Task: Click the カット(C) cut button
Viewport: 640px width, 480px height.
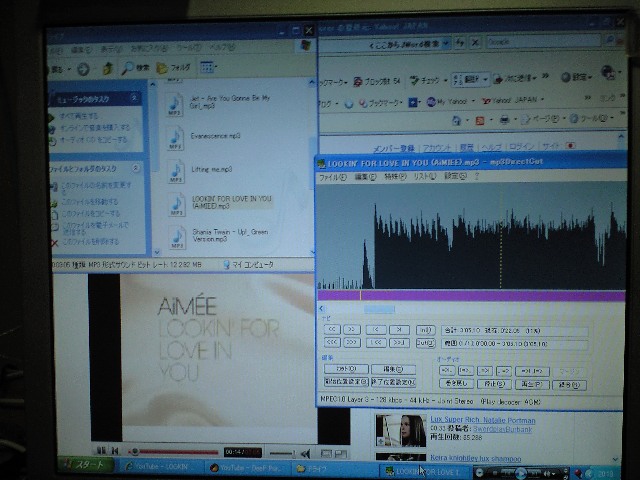Action: [x=346, y=369]
